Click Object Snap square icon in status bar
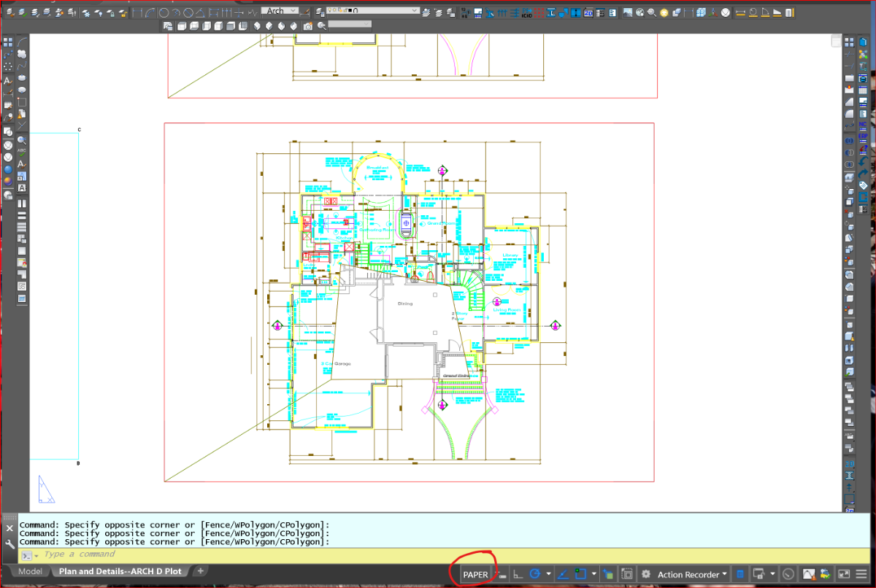This screenshot has height=588, width=876. click(580, 575)
